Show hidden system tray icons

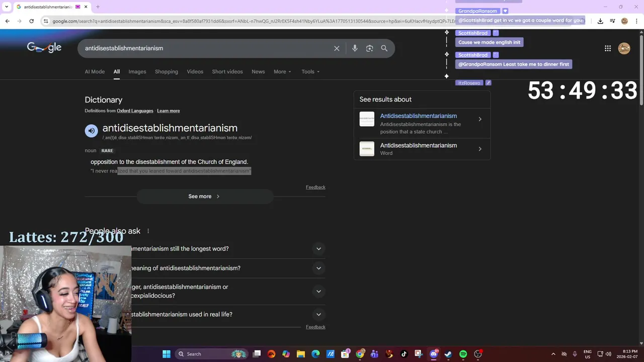(553, 354)
